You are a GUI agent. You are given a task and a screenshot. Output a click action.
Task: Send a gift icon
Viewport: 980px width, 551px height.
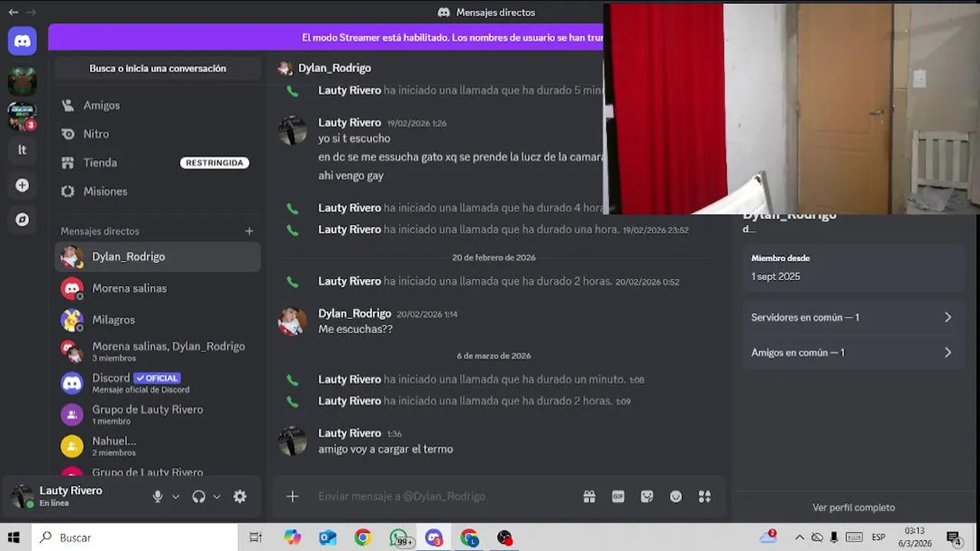click(x=590, y=497)
